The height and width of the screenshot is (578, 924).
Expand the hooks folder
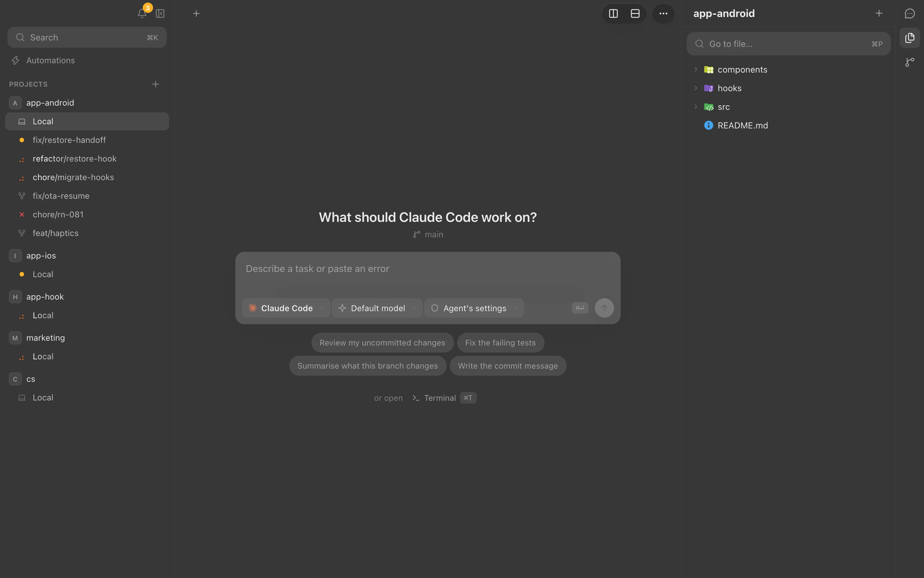point(696,88)
